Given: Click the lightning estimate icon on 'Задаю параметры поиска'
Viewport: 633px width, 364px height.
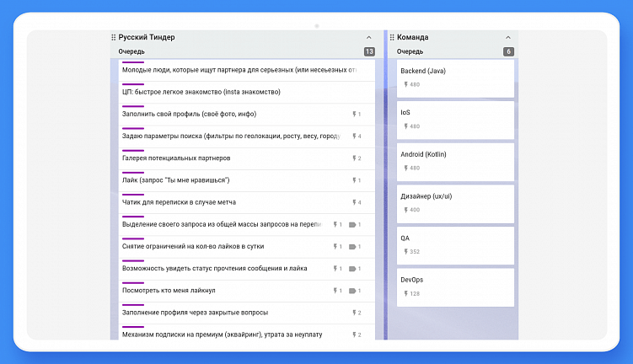Looking at the screenshot, I should click(354, 136).
